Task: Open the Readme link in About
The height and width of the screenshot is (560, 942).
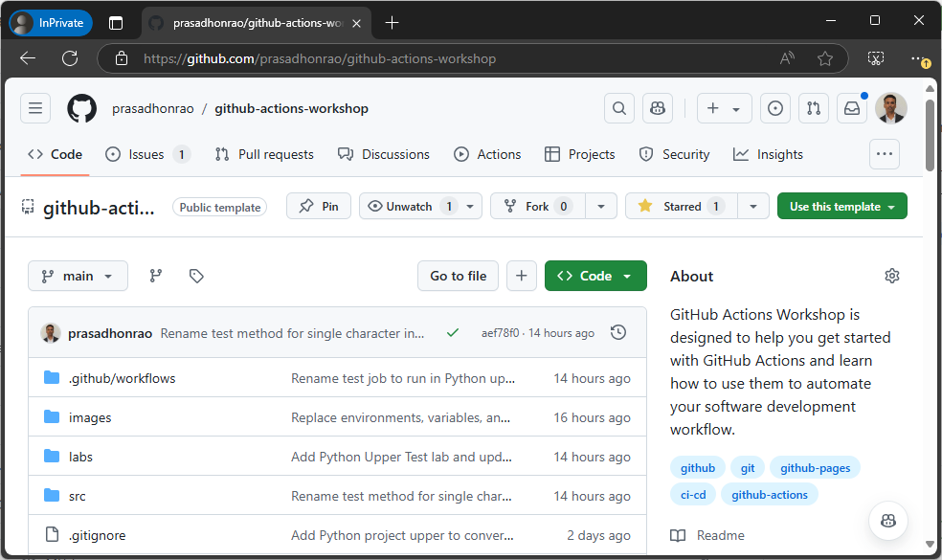Action: coord(707,535)
